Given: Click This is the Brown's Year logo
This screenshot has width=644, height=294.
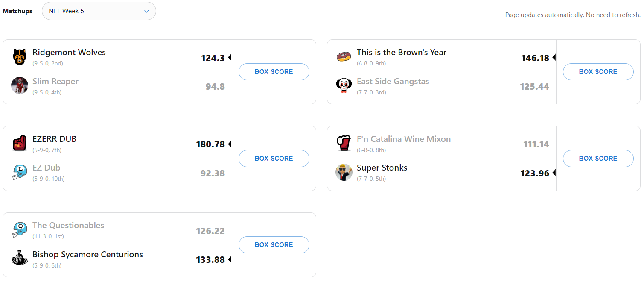Looking at the screenshot, I should [344, 57].
